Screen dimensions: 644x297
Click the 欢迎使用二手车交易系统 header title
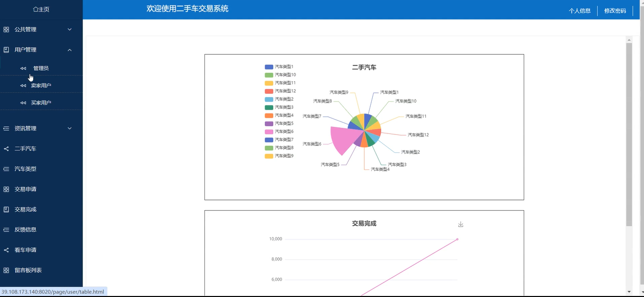point(188,8)
